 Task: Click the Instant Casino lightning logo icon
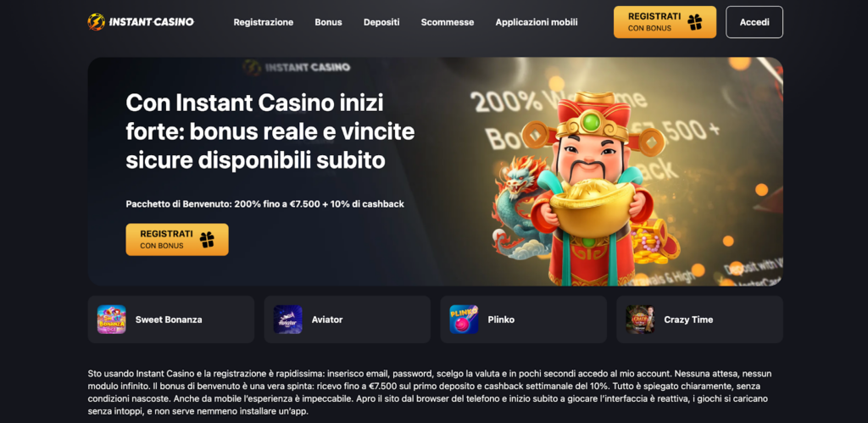(x=97, y=22)
